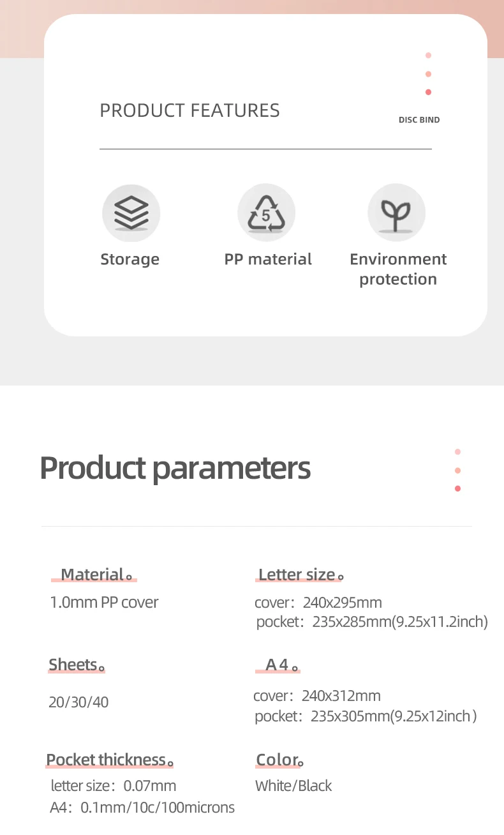Click the Storage stacked layers icon
The image size is (504, 835).
(x=131, y=213)
